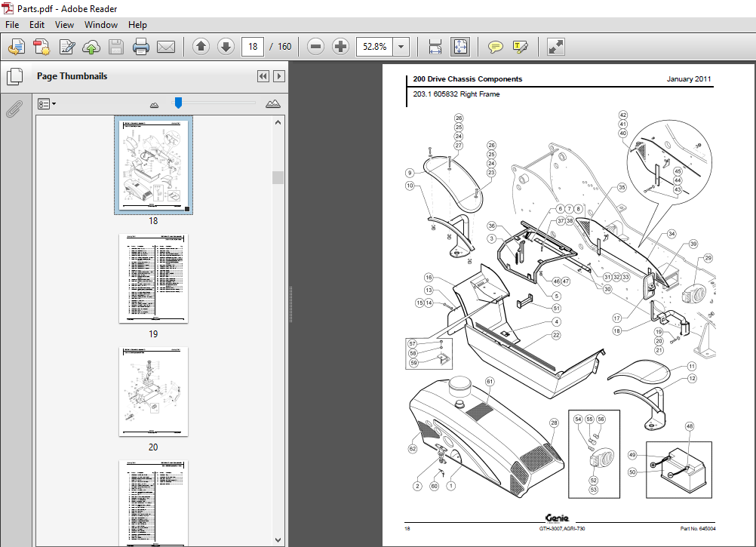756x547 pixels.
Task: Enlarge thumbnail size large mountain icon
Action: click(273, 103)
